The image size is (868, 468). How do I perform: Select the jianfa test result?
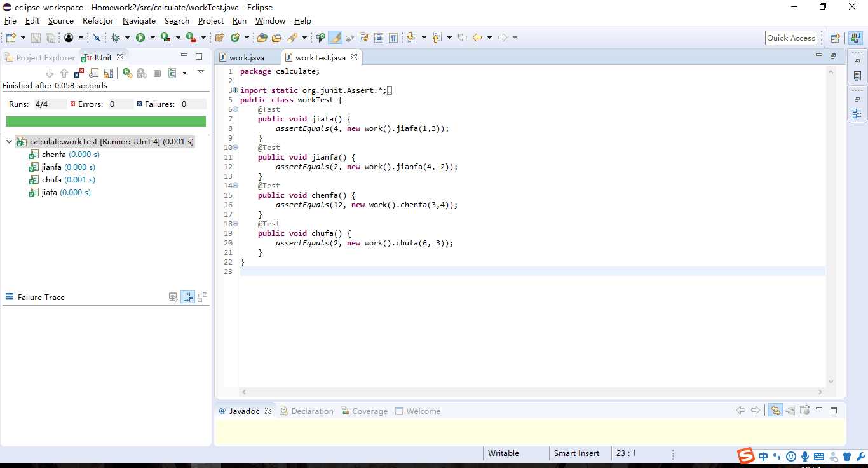click(62, 167)
